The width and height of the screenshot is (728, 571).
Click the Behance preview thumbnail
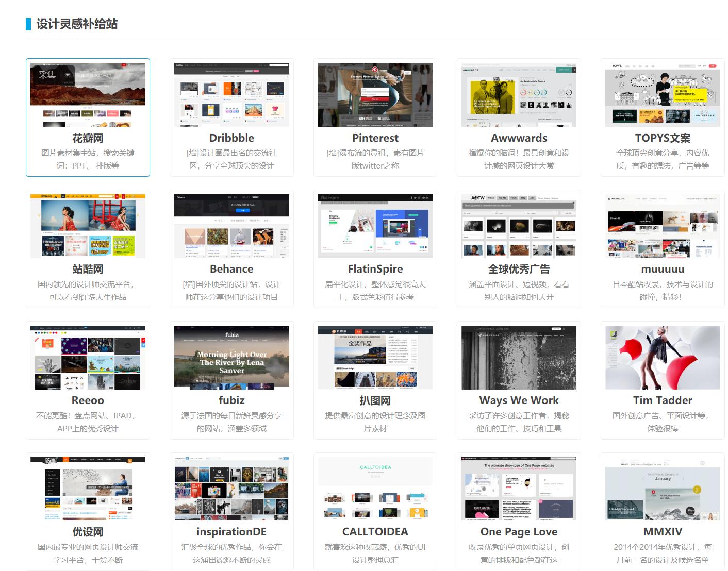click(231, 226)
